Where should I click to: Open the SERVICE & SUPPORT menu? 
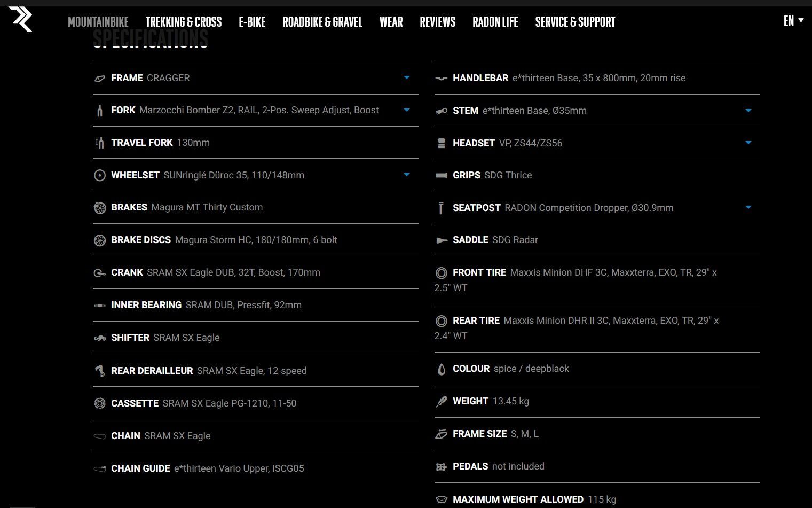[x=575, y=22]
